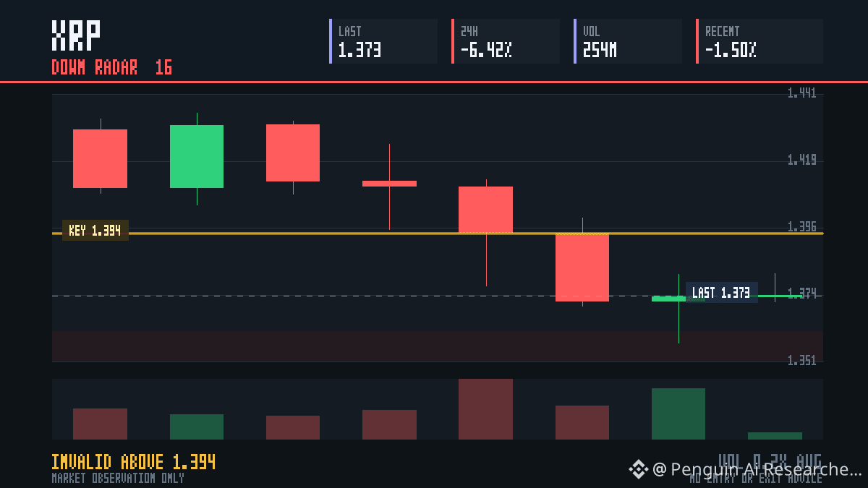This screenshot has width=868, height=488.
Task: Open the 24H -6.42% stat card
Action: click(506, 41)
